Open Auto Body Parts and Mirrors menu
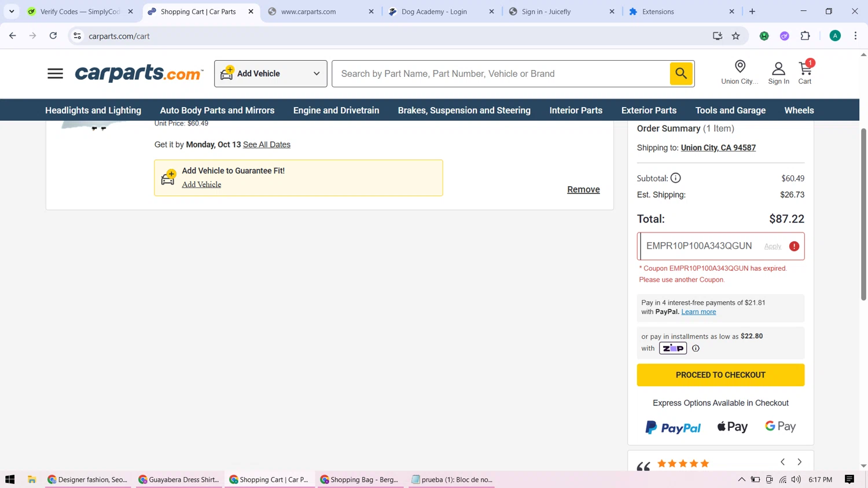This screenshot has width=868, height=488. (x=217, y=110)
